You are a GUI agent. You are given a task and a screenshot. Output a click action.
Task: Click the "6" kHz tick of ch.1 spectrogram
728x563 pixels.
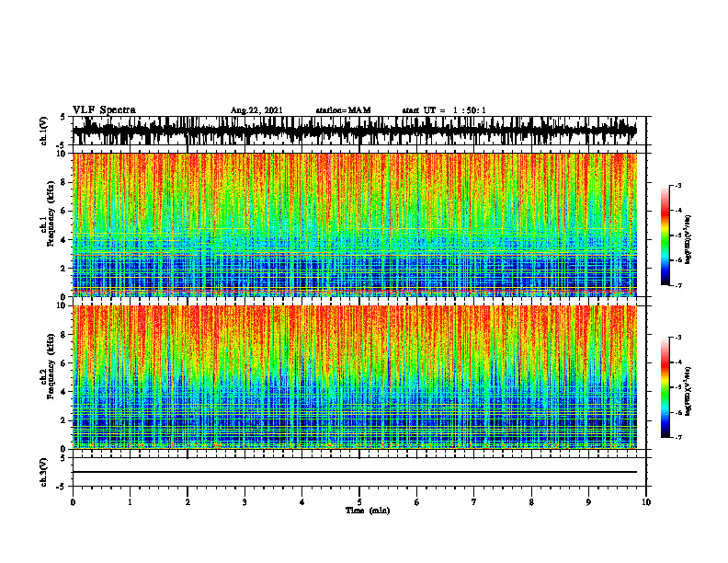(65, 211)
